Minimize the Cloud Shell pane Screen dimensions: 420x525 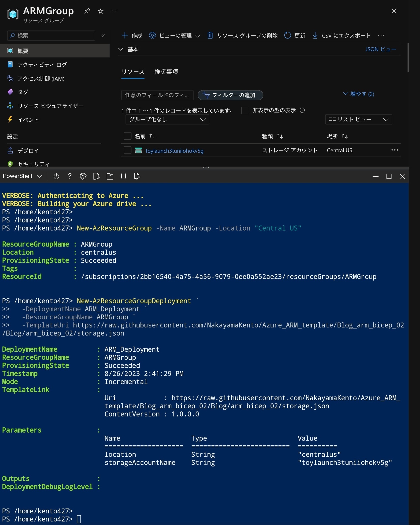coord(375,176)
